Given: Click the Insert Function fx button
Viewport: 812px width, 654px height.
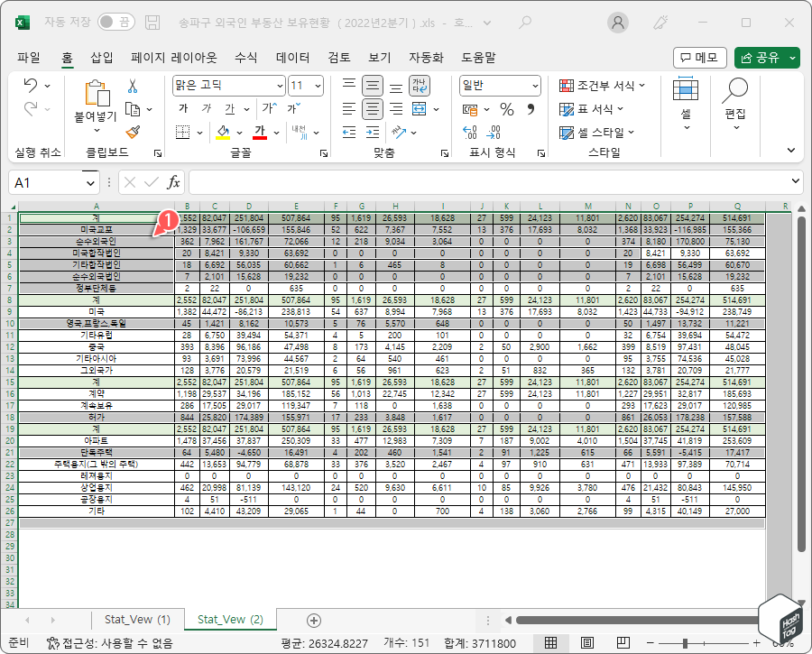Looking at the screenshot, I should pos(173,182).
